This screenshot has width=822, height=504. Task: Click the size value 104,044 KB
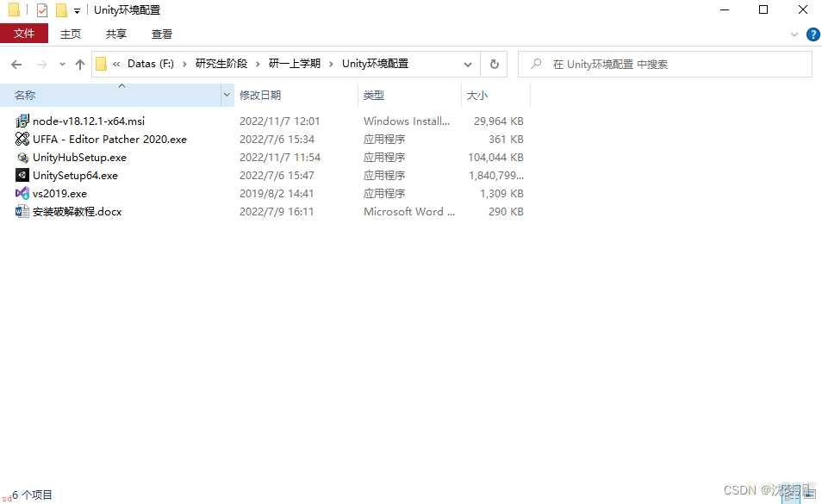point(495,157)
